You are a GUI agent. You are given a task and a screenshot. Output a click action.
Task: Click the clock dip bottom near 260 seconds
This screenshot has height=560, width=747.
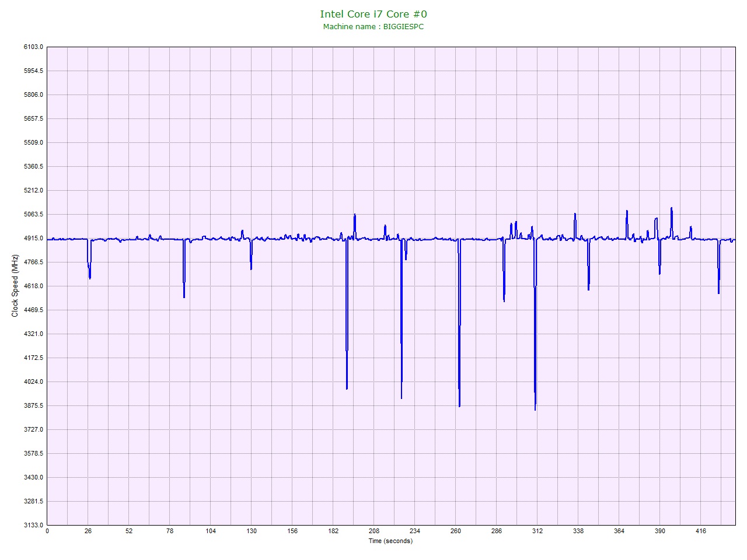pyautogui.click(x=459, y=405)
